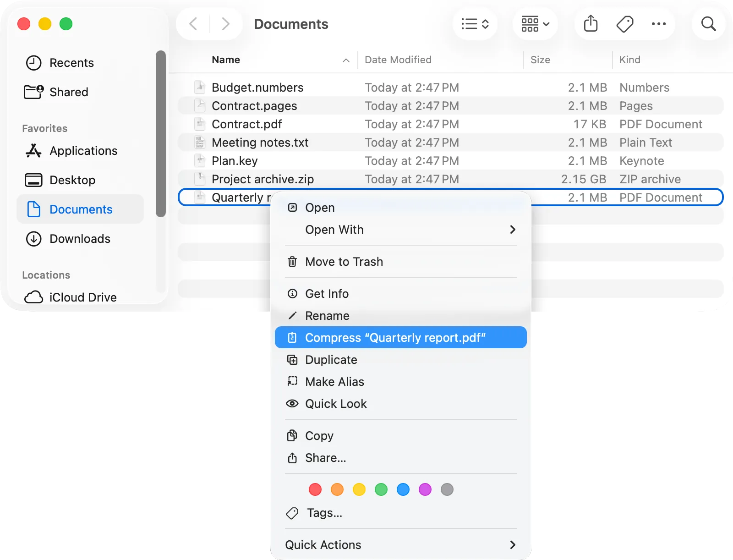The image size is (733, 560).
Task: Choose Open from the context menu
Action: coord(401,208)
